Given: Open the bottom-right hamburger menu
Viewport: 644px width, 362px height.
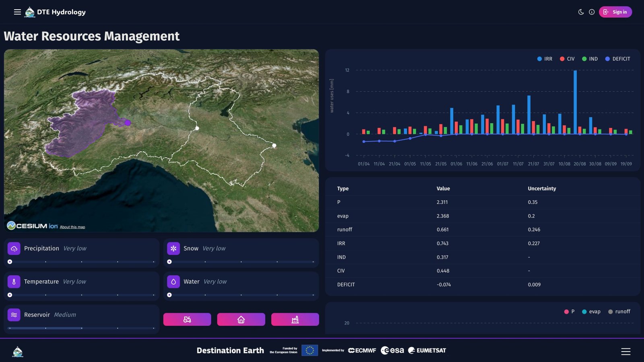Looking at the screenshot, I should pyautogui.click(x=626, y=351).
